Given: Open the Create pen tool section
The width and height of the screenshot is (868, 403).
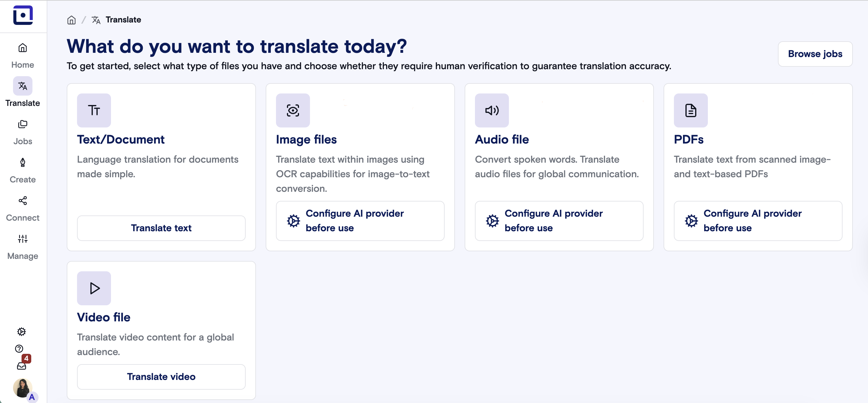Looking at the screenshot, I should click(x=22, y=170).
